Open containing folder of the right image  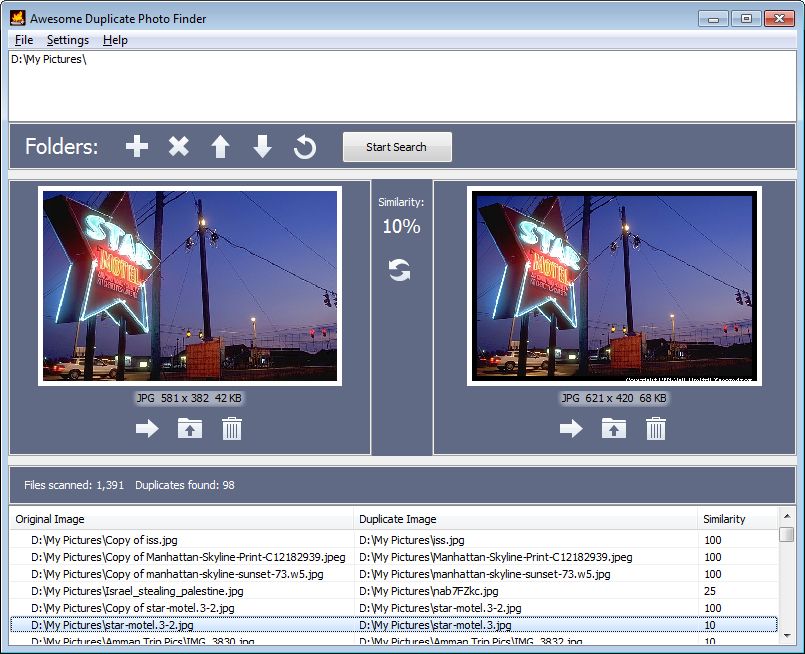613,428
